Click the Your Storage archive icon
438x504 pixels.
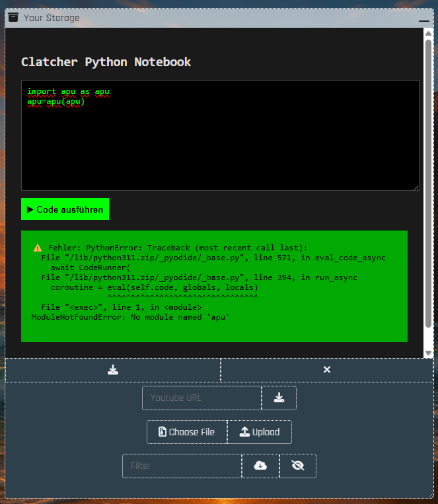[x=13, y=17]
